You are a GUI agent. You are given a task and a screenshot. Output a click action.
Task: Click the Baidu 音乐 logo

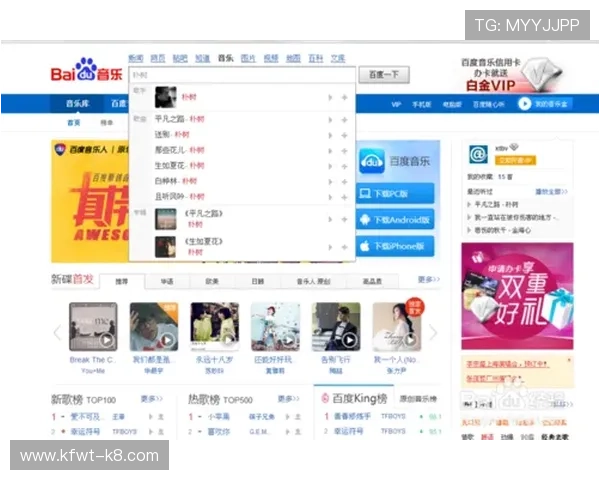coord(87,70)
